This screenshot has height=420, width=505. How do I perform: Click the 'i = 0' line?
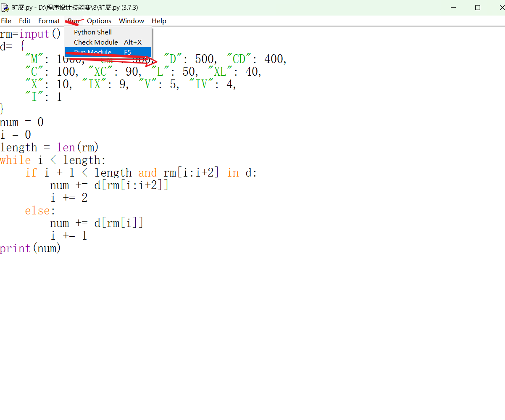[x=16, y=135]
